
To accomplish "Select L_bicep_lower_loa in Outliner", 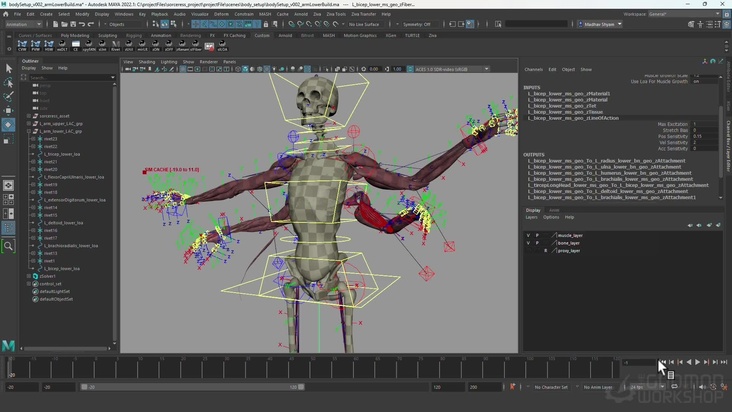I will click(x=62, y=269).
